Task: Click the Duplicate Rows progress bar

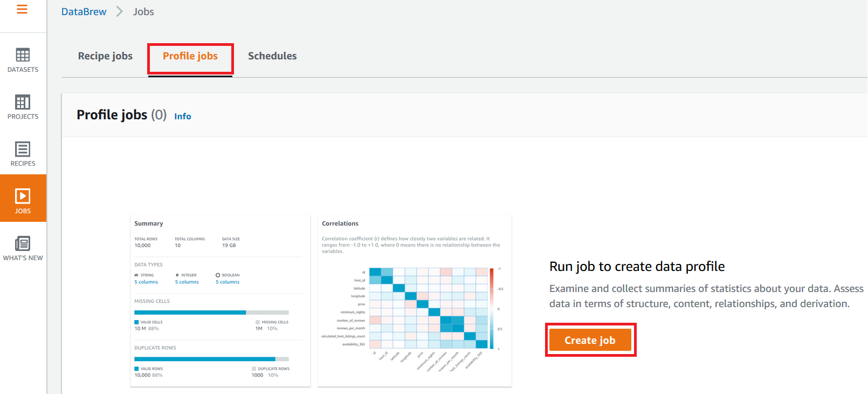Action: (x=211, y=359)
